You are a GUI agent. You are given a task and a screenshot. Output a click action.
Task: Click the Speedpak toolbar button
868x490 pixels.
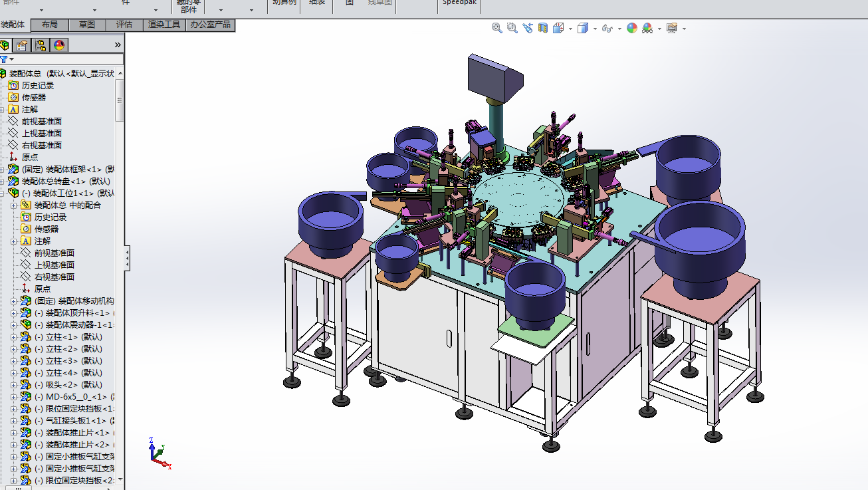point(459,4)
